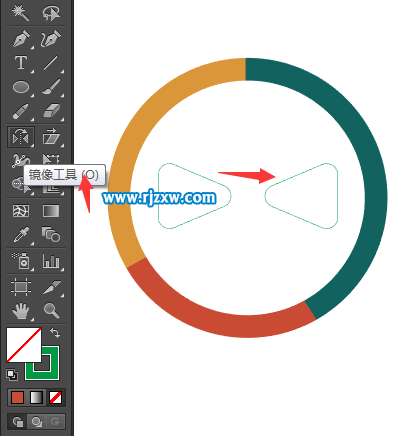Image resolution: width=418 pixels, height=436 pixels.
Task: Select the Paintbrush tool
Action: (51, 87)
